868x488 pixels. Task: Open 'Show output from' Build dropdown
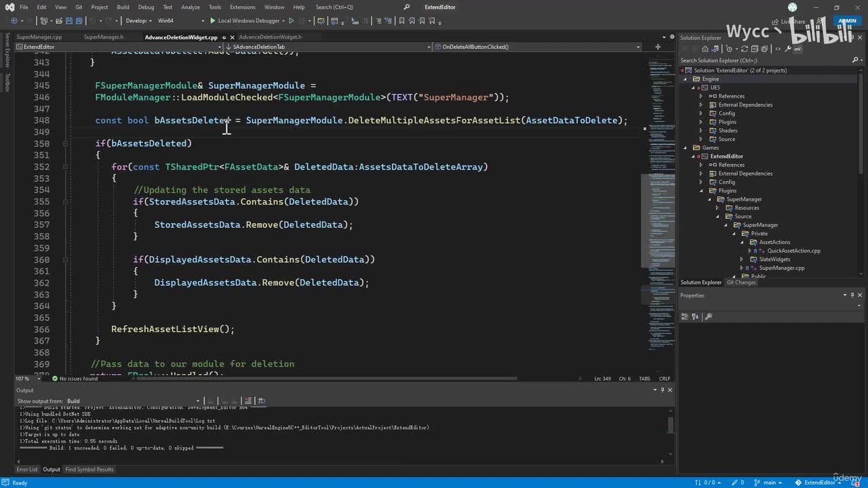coord(132,401)
